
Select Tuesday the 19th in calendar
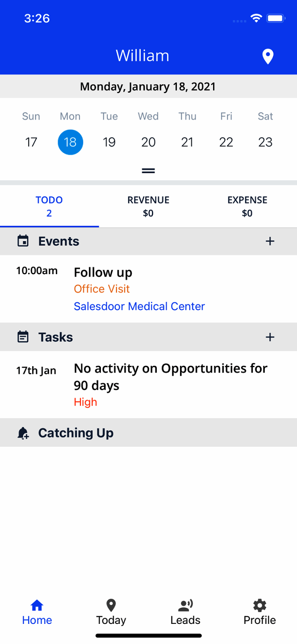pyautogui.click(x=109, y=142)
